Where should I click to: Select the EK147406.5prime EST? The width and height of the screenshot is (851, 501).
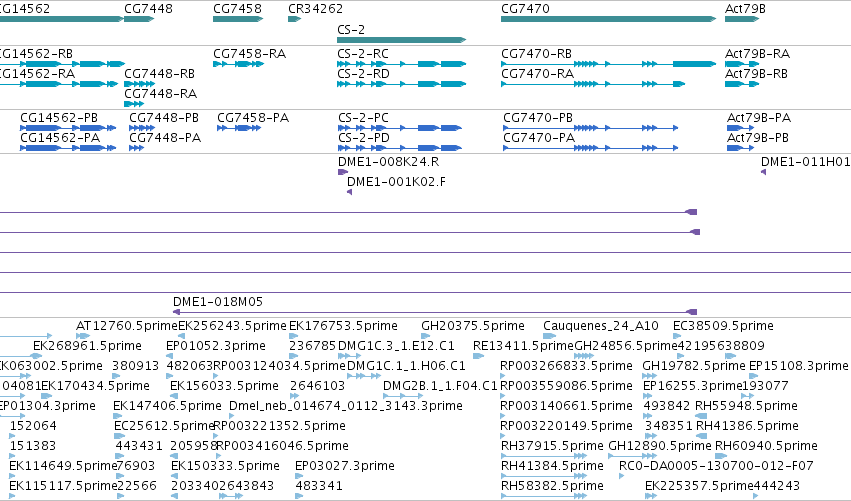click(117, 416)
